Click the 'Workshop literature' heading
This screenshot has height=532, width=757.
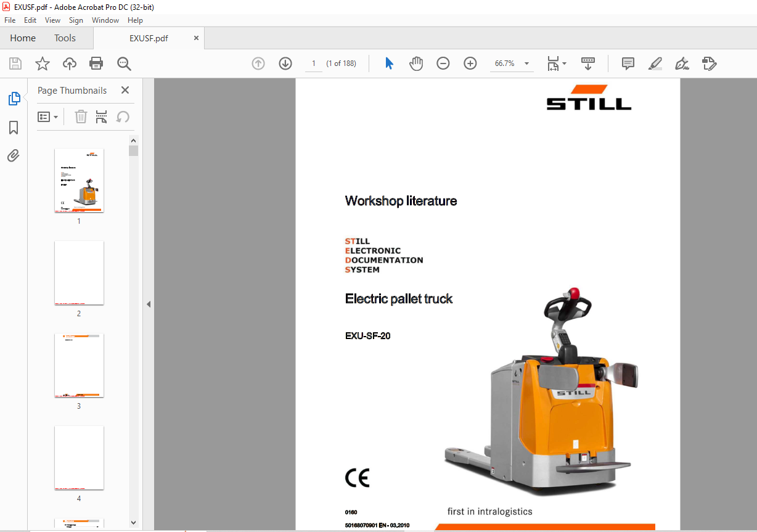(401, 201)
